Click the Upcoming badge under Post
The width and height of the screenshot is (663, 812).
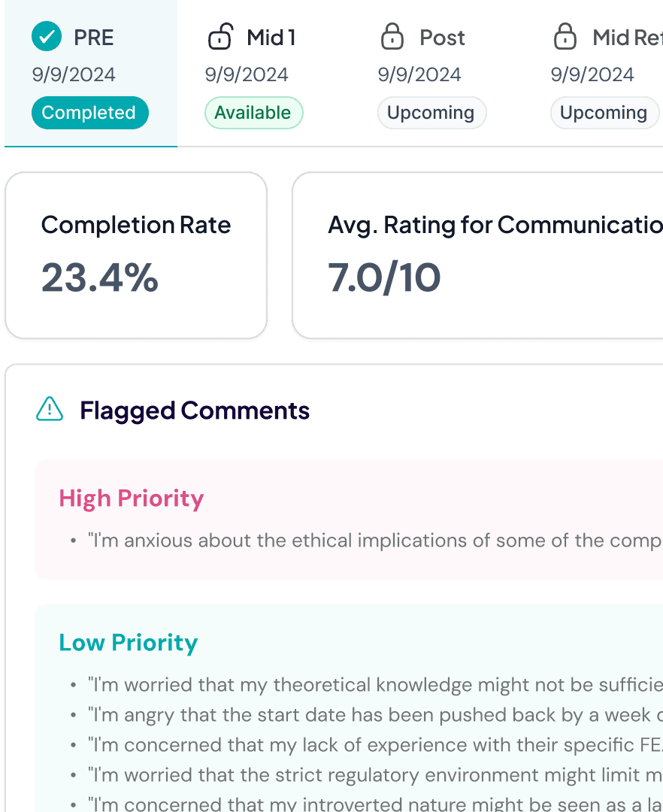(x=431, y=112)
